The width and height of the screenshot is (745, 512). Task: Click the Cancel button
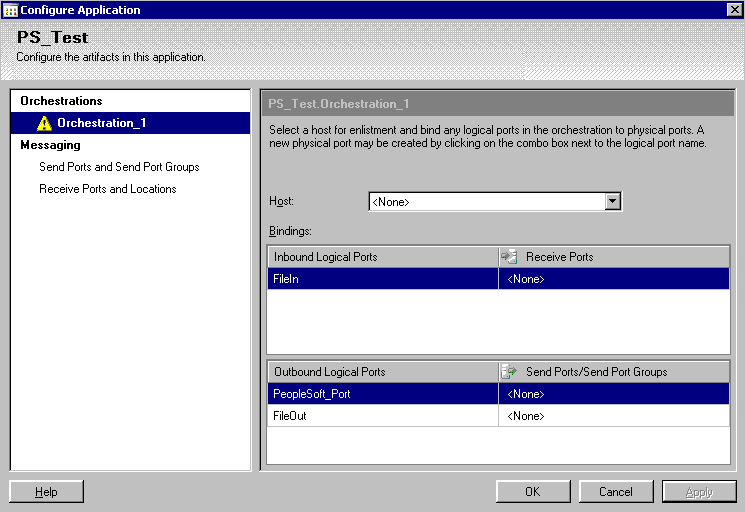pos(616,492)
